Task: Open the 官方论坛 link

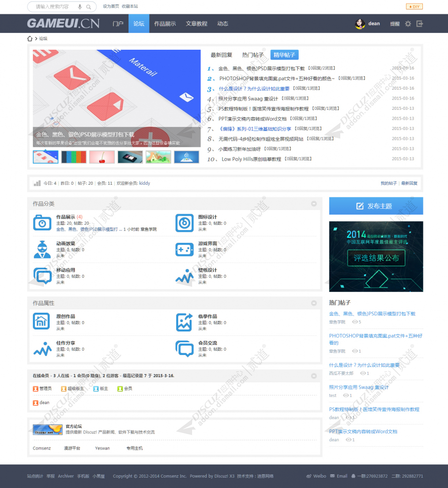Action: pos(74,426)
